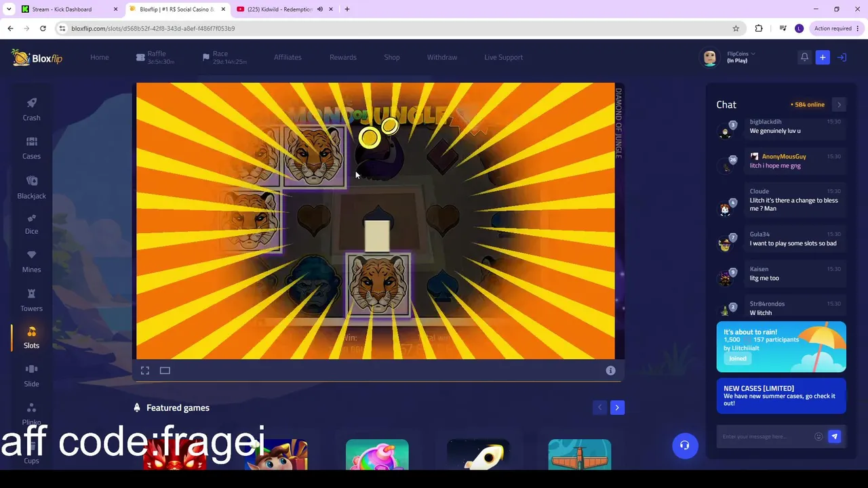Open the Shop page
868x488 pixels.
(392, 58)
